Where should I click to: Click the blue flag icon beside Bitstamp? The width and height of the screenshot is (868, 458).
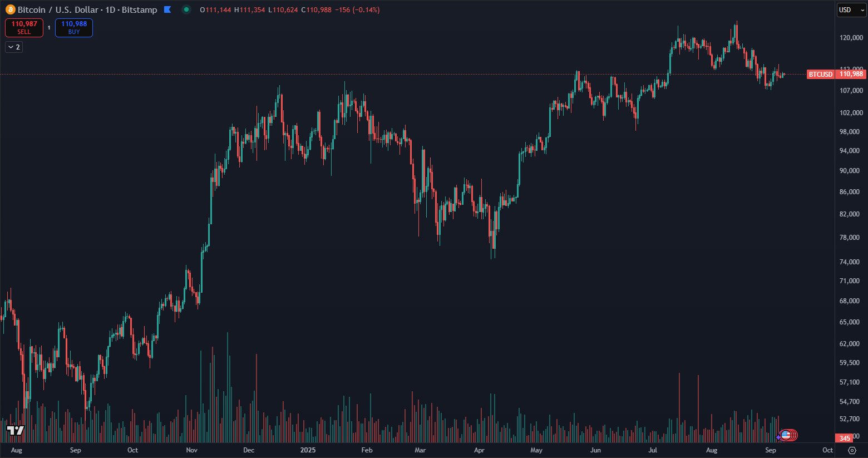coord(167,9)
